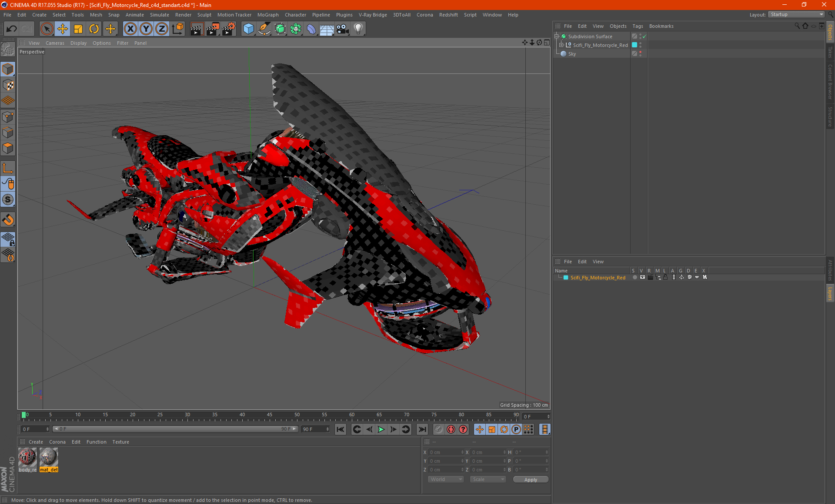Click the Scifi_Fly_Motorcycle_Red layer color swatch

pyautogui.click(x=566, y=278)
